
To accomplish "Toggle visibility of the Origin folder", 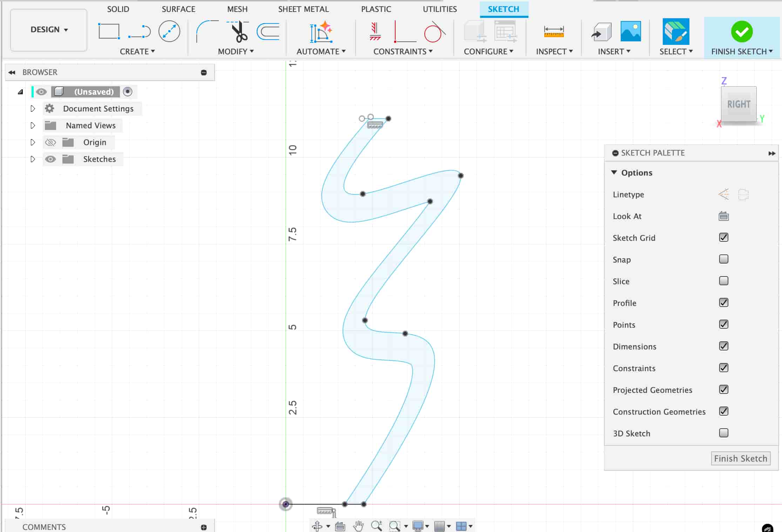I will (x=50, y=142).
